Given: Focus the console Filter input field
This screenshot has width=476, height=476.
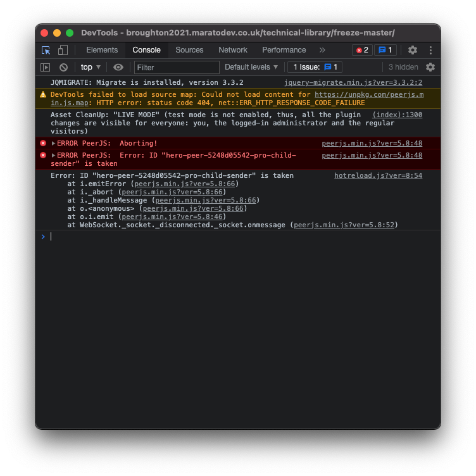Looking at the screenshot, I should (177, 67).
